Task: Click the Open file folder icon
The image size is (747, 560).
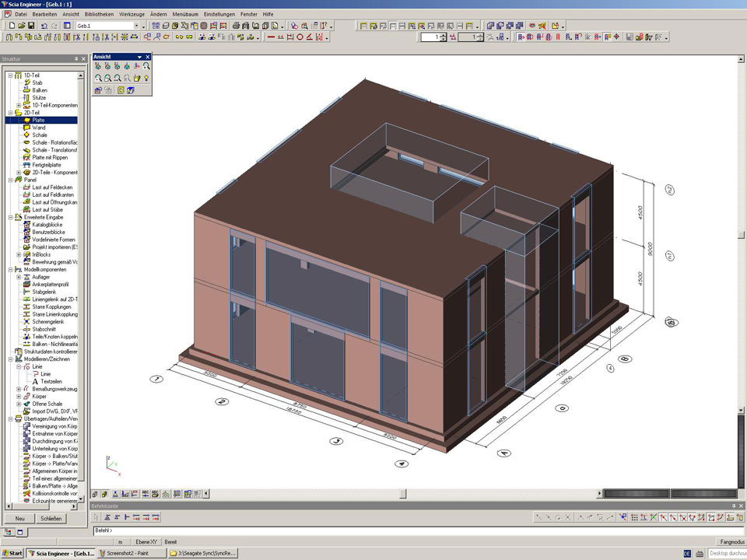Action: [x=21, y=26]
